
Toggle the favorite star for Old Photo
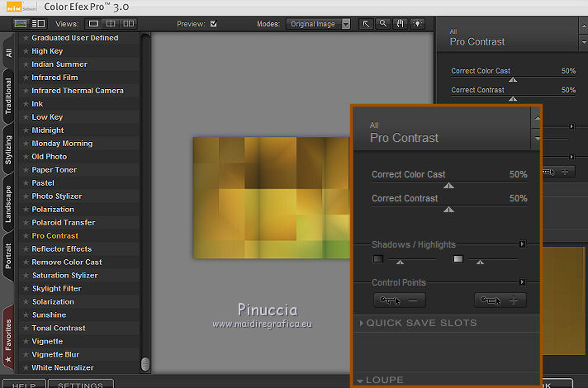26,156
